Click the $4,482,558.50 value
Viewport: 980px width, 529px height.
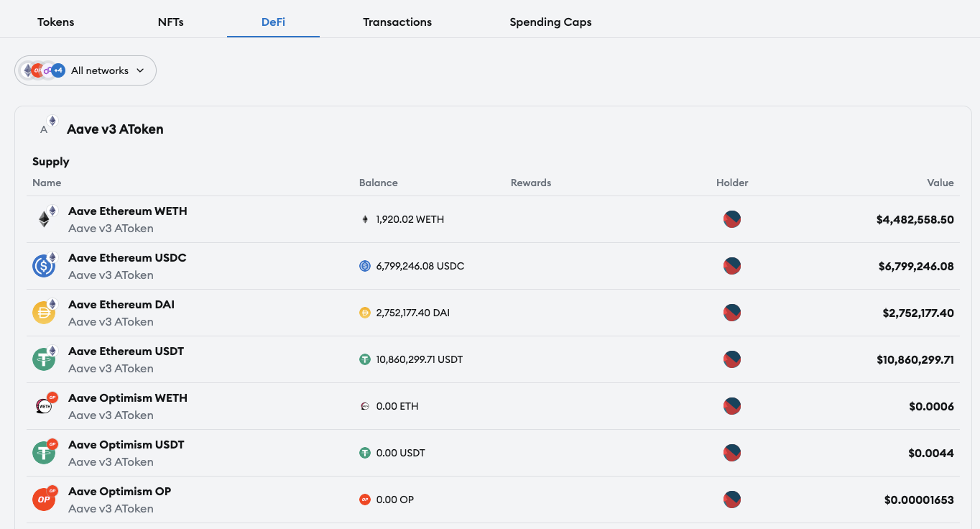tap(915, 219)
